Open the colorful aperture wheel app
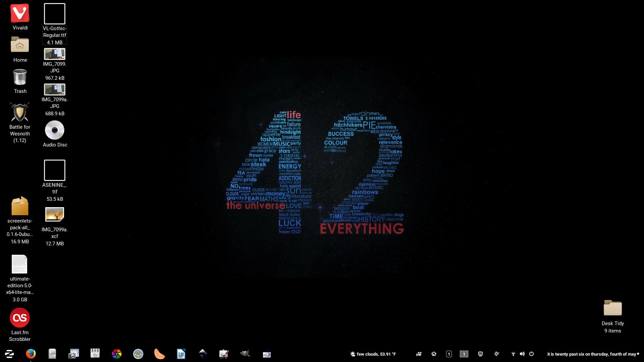The width and height of the screenshot is (644, 362). [x=117, y=354]
